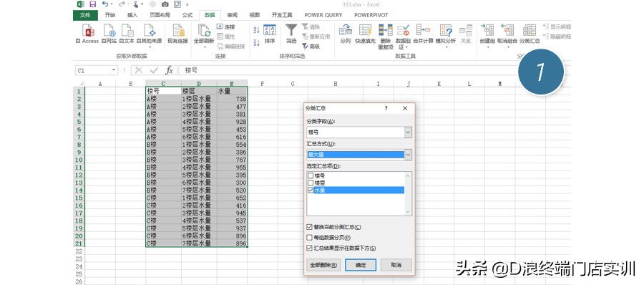Image resolution: width=644 pixels, height=285 pixels.
Task: Check the 楼号 checkbox in summary items
Action: (x=311, y=175)
